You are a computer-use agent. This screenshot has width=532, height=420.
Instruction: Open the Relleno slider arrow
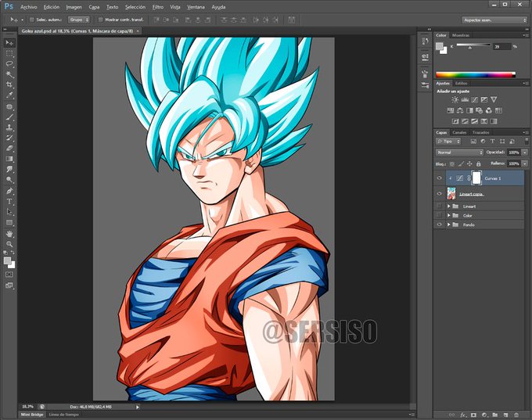coord(524,163)
